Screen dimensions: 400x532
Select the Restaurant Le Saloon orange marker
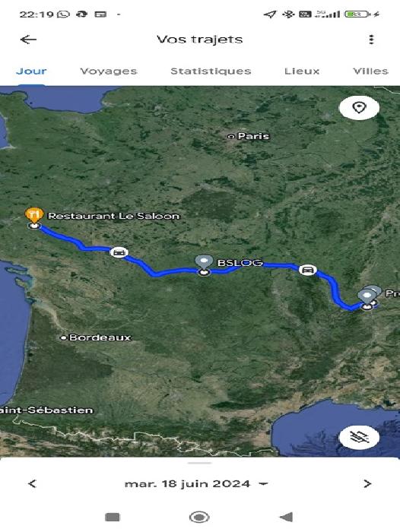pos(34,216)
